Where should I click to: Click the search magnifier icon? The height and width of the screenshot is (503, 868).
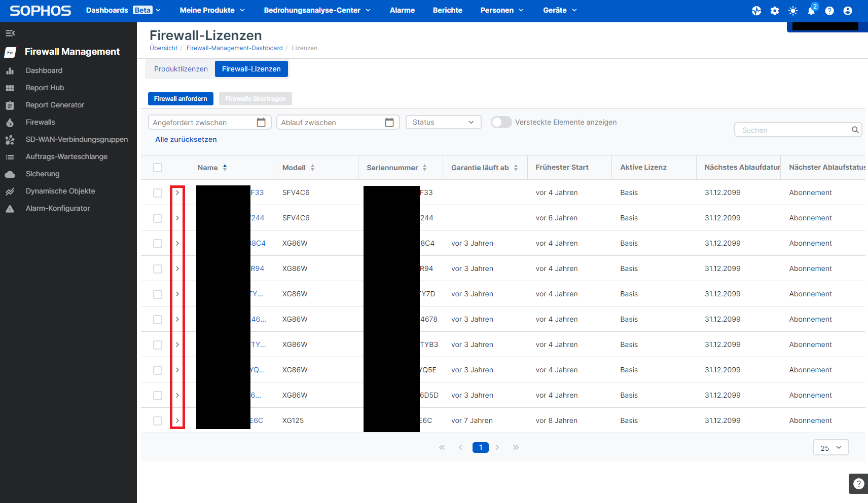coord(855,130)
